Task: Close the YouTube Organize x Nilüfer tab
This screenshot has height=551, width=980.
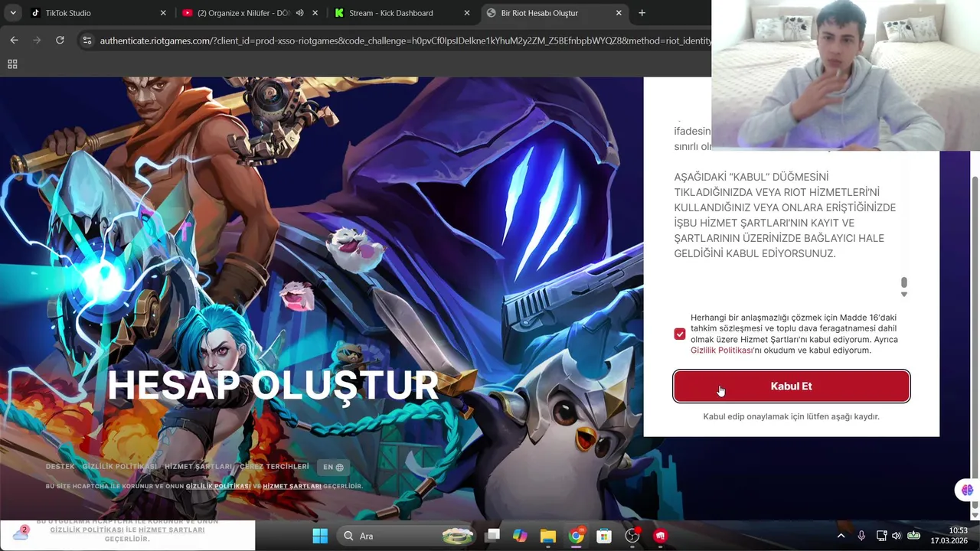Action: (315, 13)
